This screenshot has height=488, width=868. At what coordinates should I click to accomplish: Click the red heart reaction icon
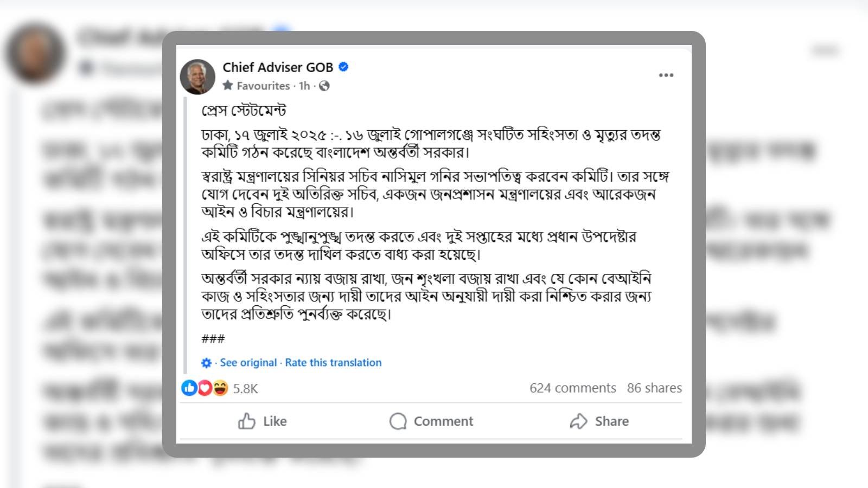pyautogui.click(x=205, y=388)
